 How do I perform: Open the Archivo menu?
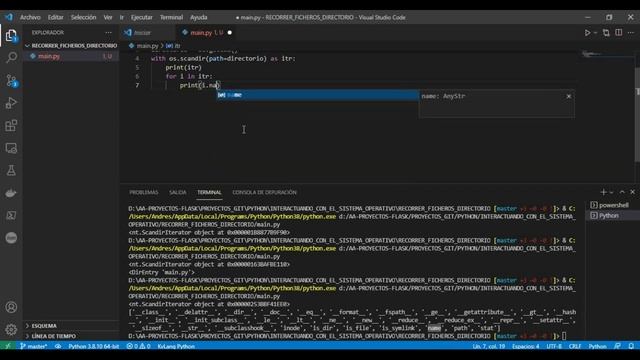pyautogui.click(x=30, y=18)
